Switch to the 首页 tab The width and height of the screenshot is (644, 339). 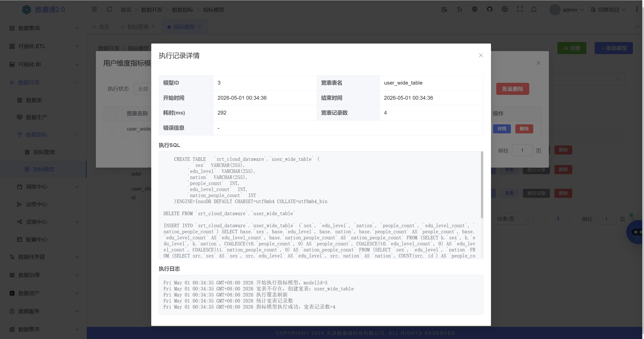[104, 27]
